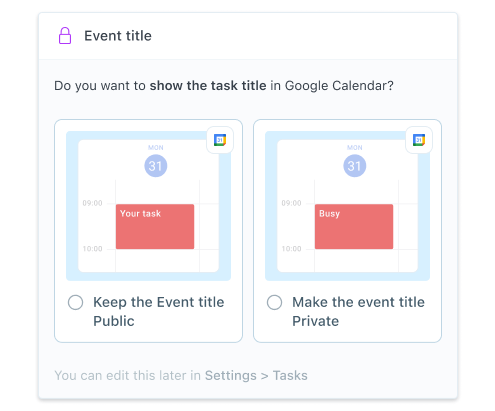Screen dimensions: 495x411
Task: Click the 09:00 time label in Private preview
Action: (x=291, y=203)
